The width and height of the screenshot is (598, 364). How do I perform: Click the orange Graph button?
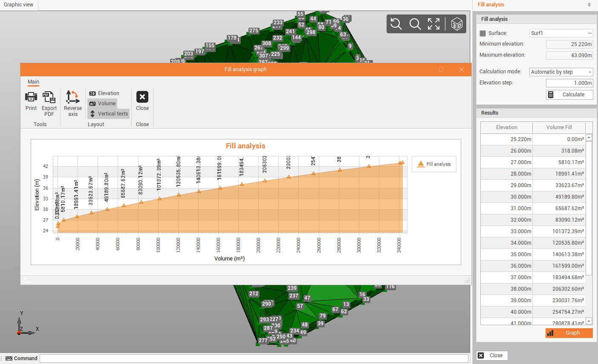tap(569, 333)
